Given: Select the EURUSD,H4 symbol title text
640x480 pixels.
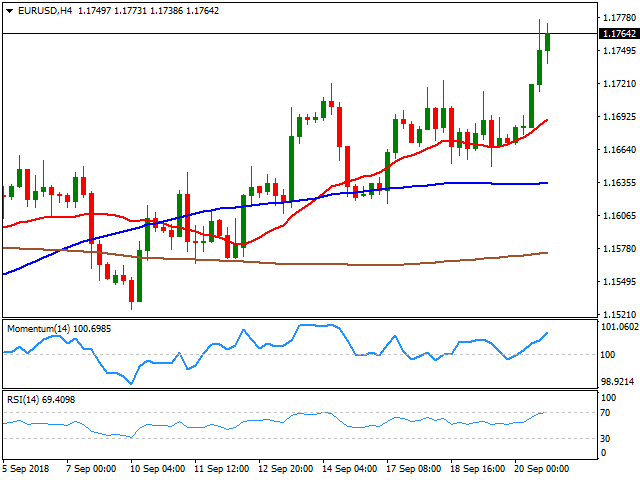Looking at the screenshot, I should [x=45, y=11].
